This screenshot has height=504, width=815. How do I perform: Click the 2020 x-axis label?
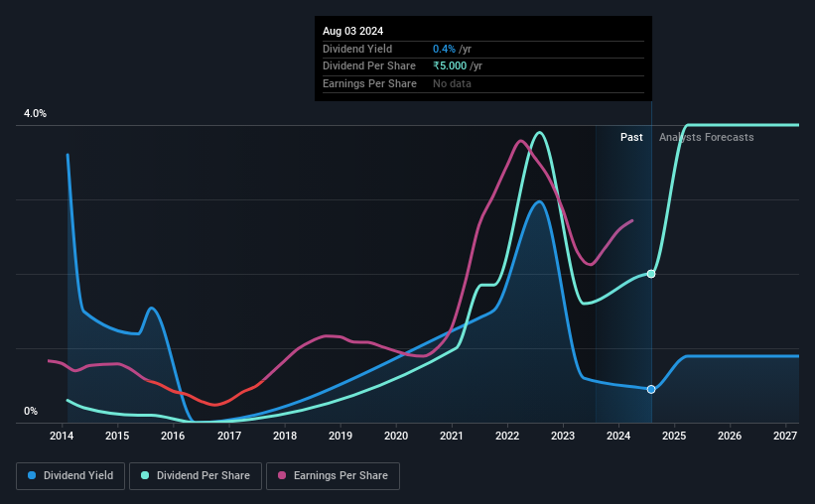coord(396,436)
